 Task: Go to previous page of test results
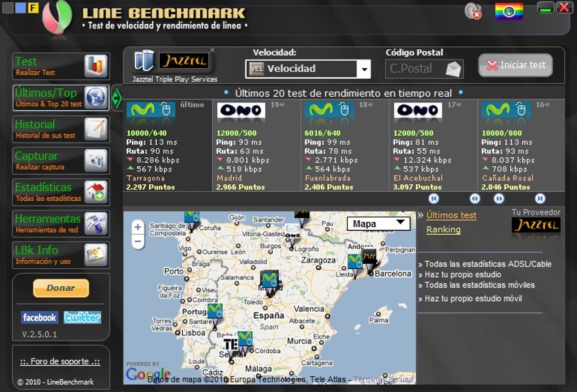point(475,199)
